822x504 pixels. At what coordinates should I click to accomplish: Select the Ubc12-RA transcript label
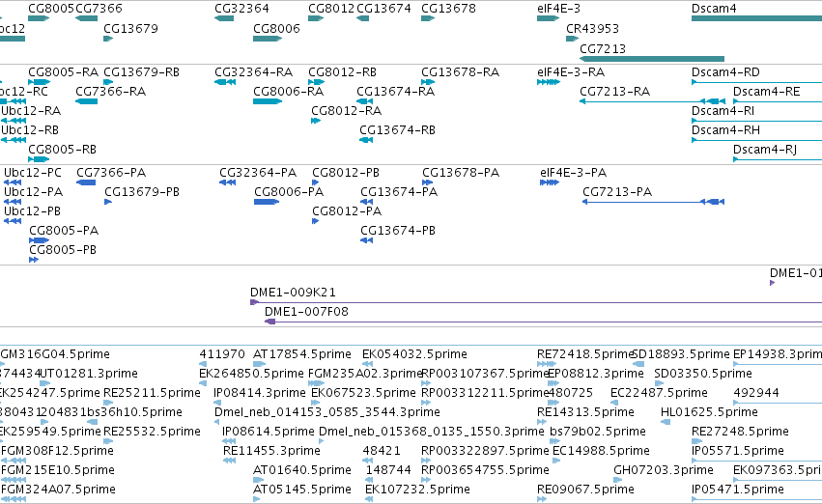point(31,110)
